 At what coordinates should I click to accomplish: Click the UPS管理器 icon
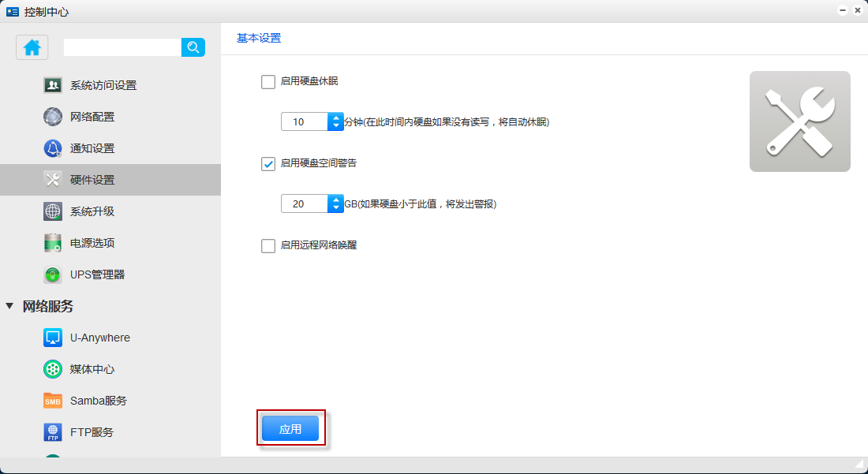pos(53,274)
